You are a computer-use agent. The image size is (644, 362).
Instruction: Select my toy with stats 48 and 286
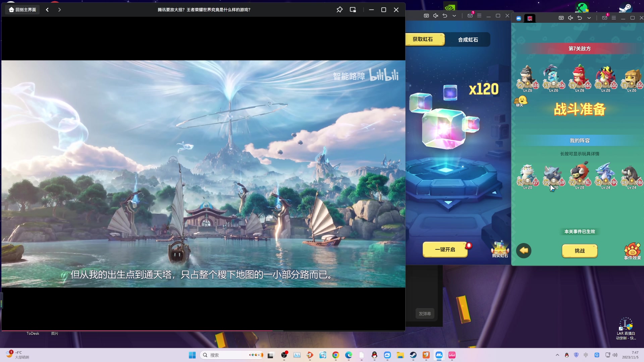pyautogui.click(x=632, y=176)
